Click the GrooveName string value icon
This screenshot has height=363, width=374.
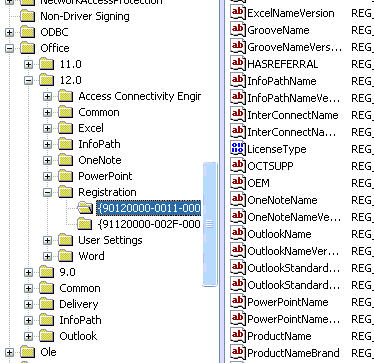point(238,29)
